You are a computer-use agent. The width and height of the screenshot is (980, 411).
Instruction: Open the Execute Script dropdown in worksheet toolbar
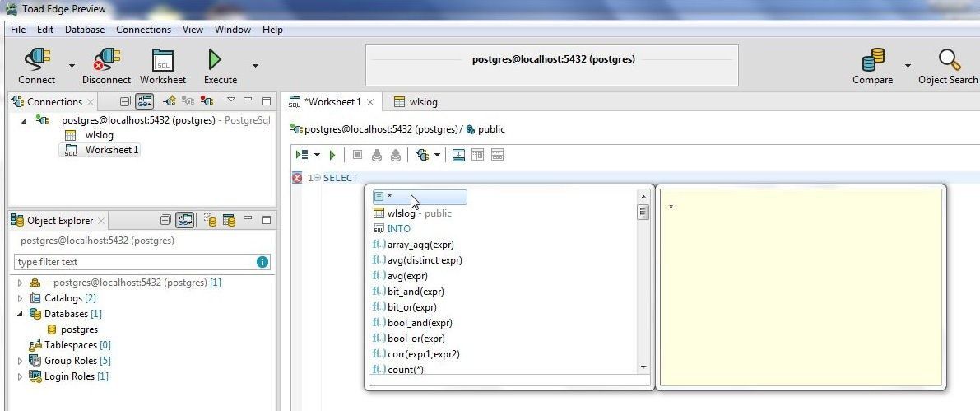317,155
